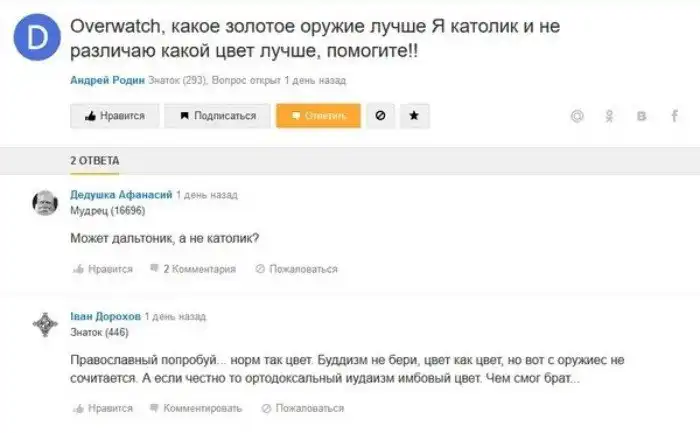Open Дедушка Афанасий's profile name link

121,195
